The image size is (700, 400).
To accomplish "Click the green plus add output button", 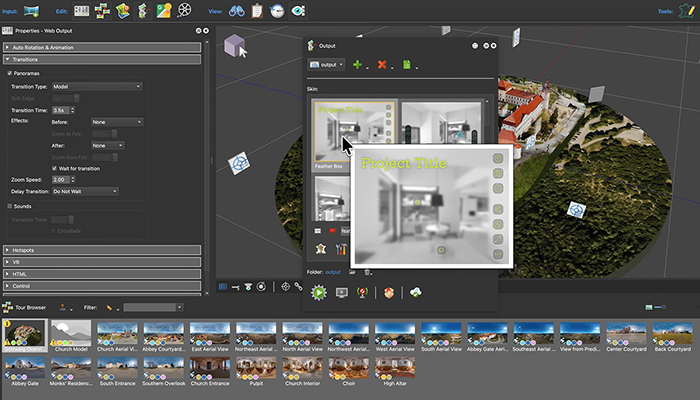I will point(358,64).
